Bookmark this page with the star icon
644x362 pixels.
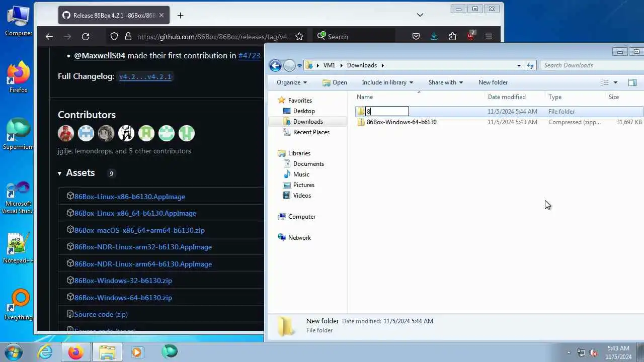tap(299, 36)
